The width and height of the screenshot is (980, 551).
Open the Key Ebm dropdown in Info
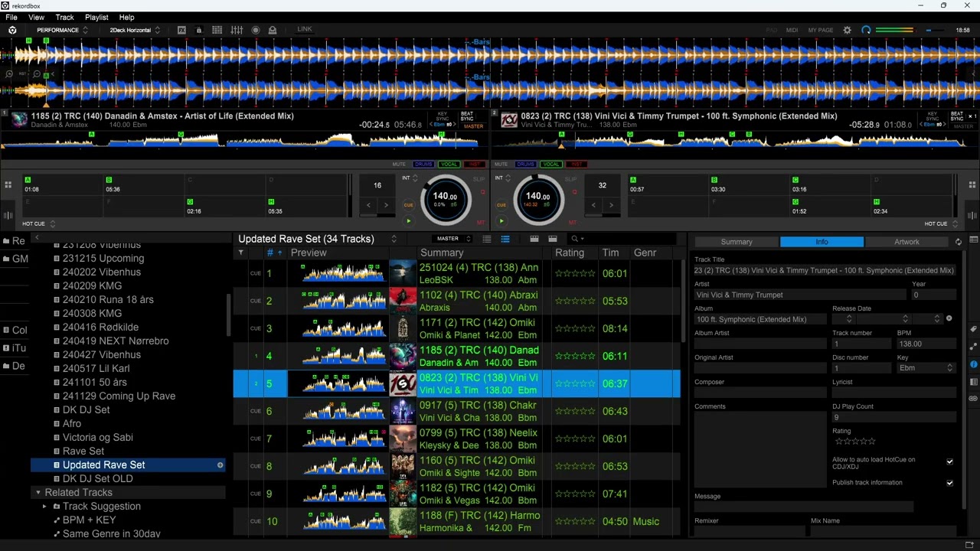[x=926, y=368]
